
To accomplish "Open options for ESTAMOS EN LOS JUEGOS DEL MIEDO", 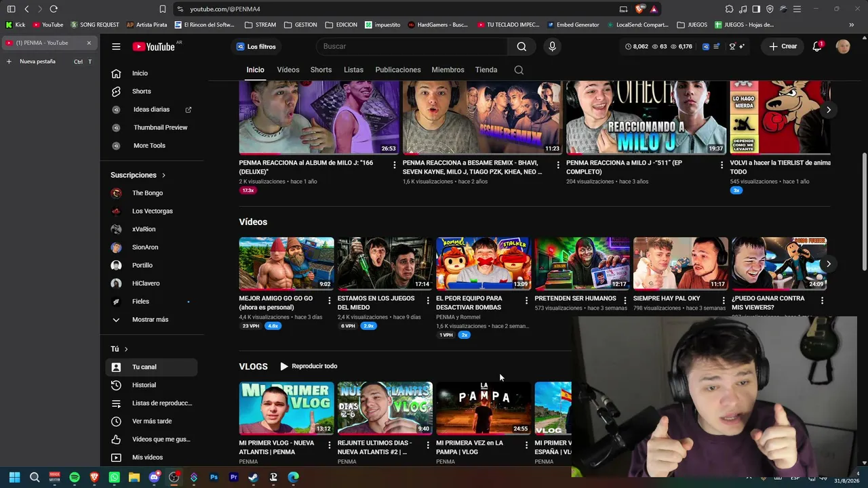I will 428,300.
